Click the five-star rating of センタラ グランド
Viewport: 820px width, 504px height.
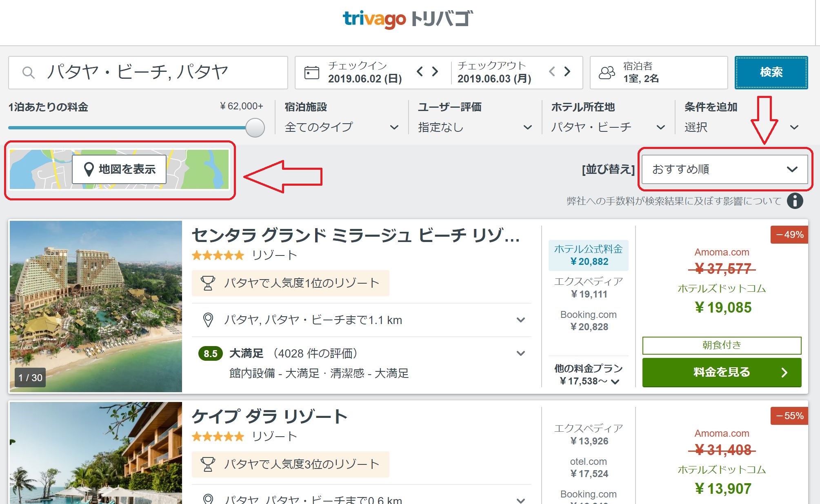click(218, 255)
